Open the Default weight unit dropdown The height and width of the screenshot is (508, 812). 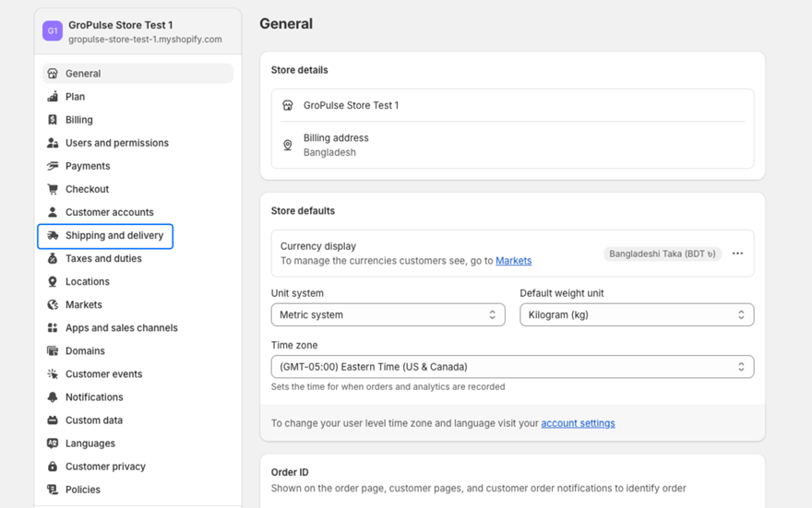click(636, 315)
